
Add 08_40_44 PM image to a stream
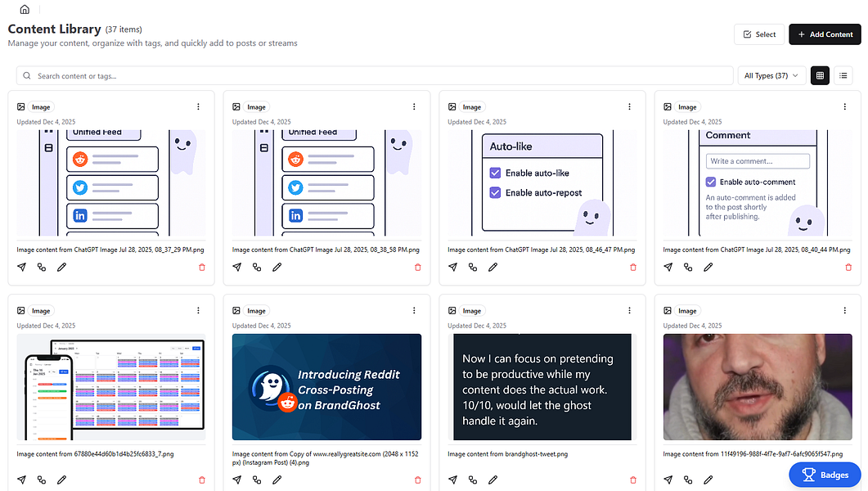click(x=688, y=267)
